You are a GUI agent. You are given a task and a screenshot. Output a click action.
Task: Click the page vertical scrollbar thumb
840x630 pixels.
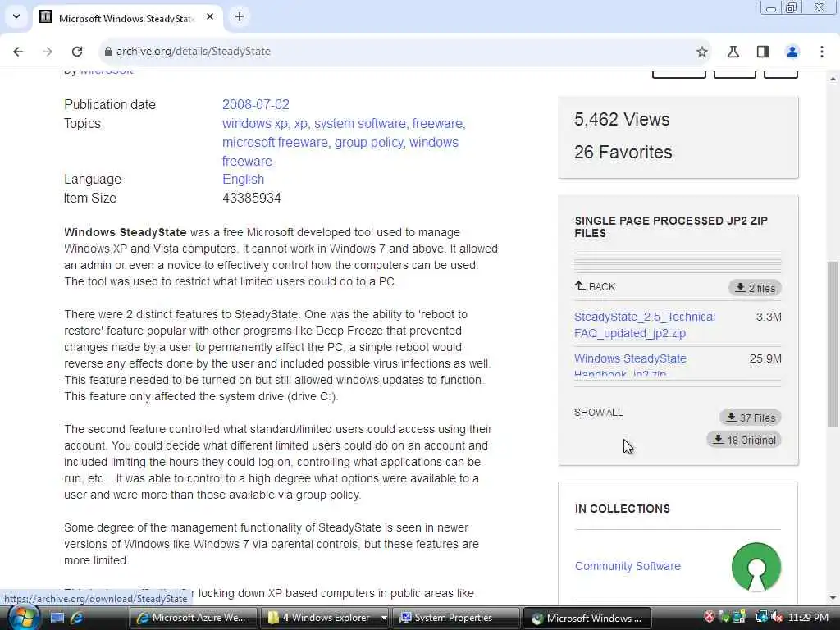point(833,343)
